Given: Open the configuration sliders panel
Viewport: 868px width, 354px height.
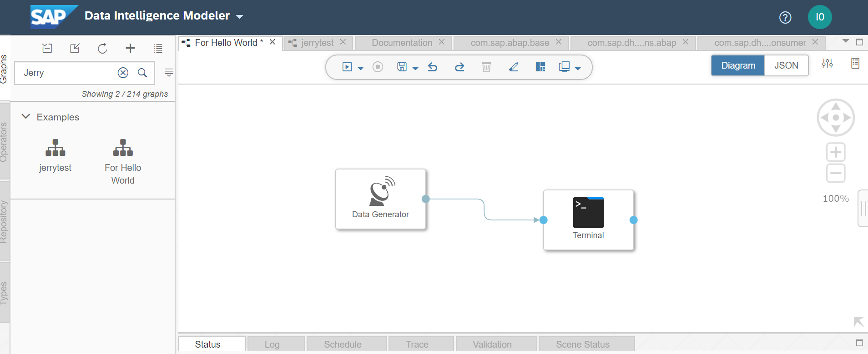Looking at the screenshot, I should pyautogui.click(x=828, y=64).
